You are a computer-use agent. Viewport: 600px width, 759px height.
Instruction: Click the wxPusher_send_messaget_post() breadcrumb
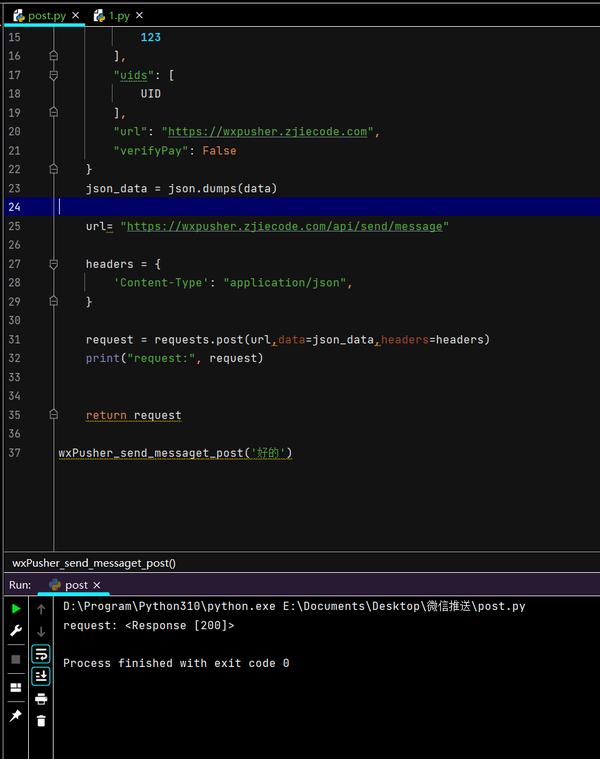point(94,563)
